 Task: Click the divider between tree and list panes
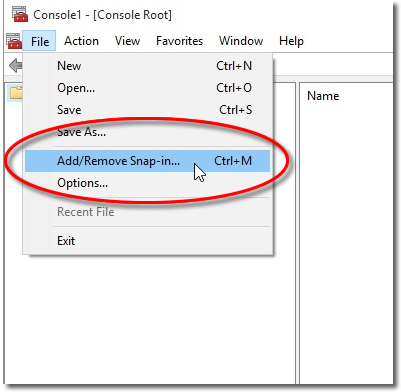(x=297, y=233)
